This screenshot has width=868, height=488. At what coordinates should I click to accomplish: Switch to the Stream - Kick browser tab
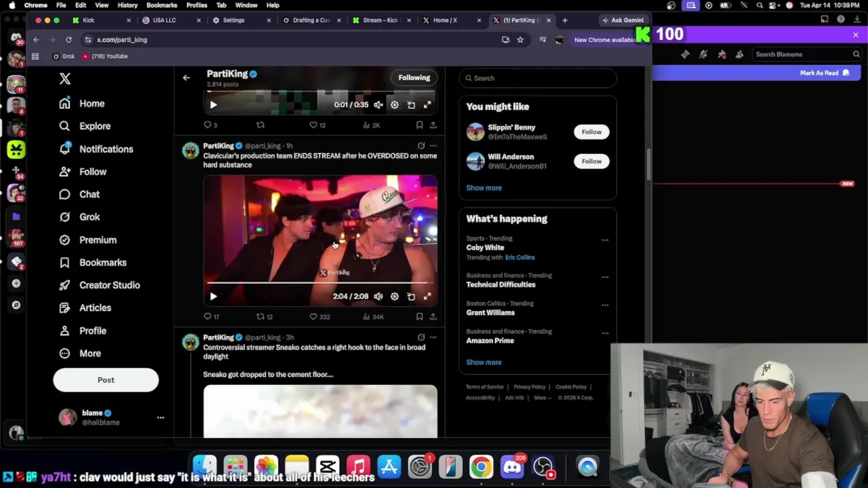point(382,20)
